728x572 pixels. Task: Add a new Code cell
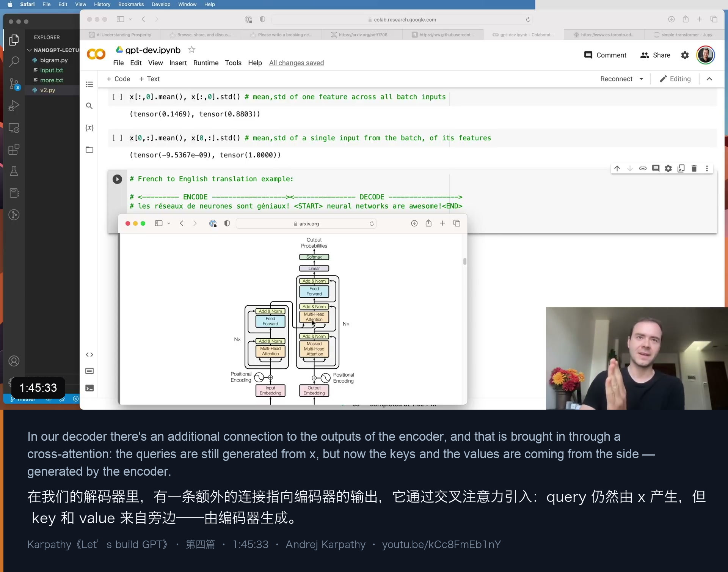click(118, 79)
